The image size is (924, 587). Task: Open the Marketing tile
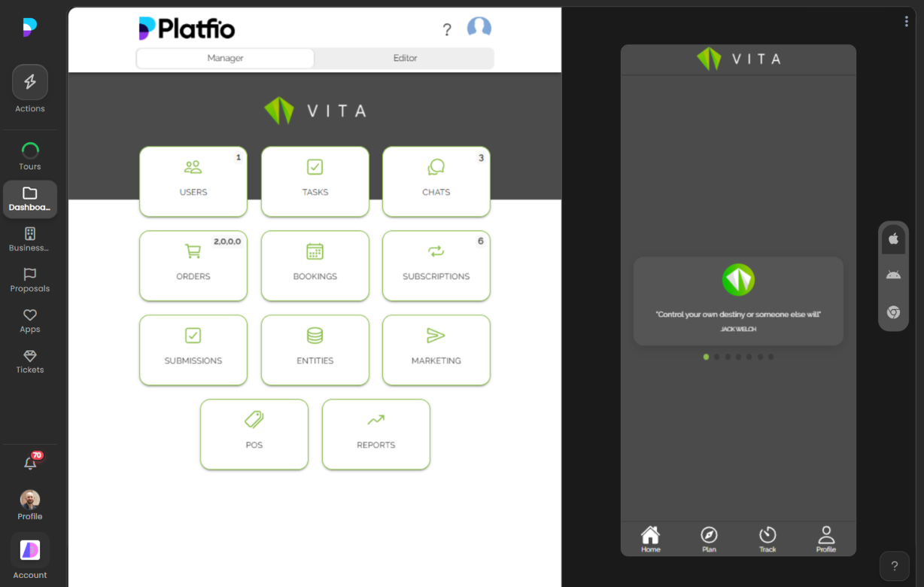pos(436,350)
